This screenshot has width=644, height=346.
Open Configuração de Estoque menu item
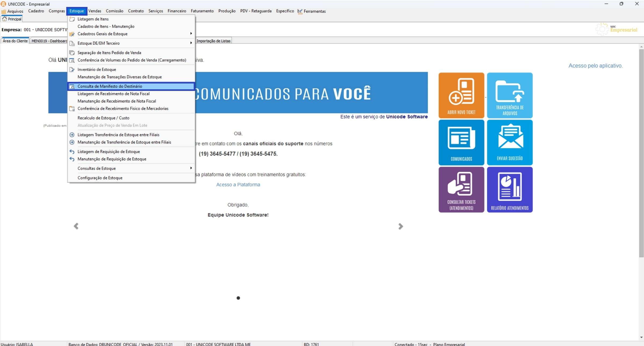tap(100, 178)
